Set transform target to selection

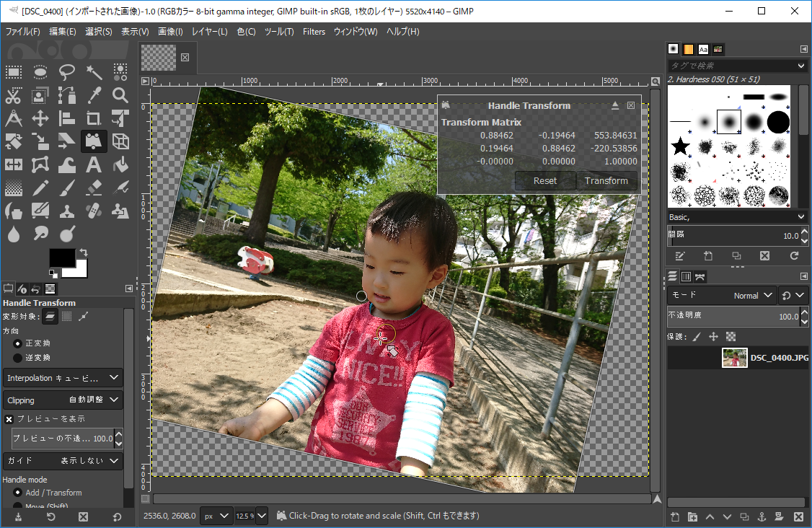coord(67,317)
